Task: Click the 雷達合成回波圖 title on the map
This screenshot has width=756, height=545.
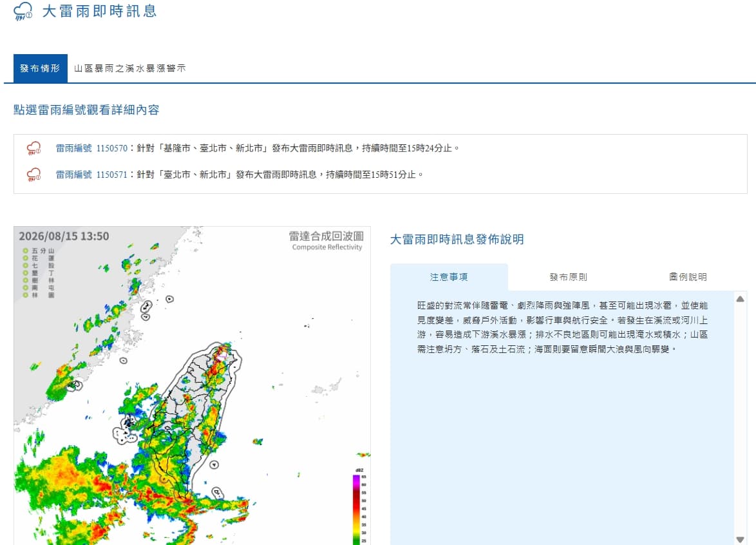Action: [x=326, y=236]
